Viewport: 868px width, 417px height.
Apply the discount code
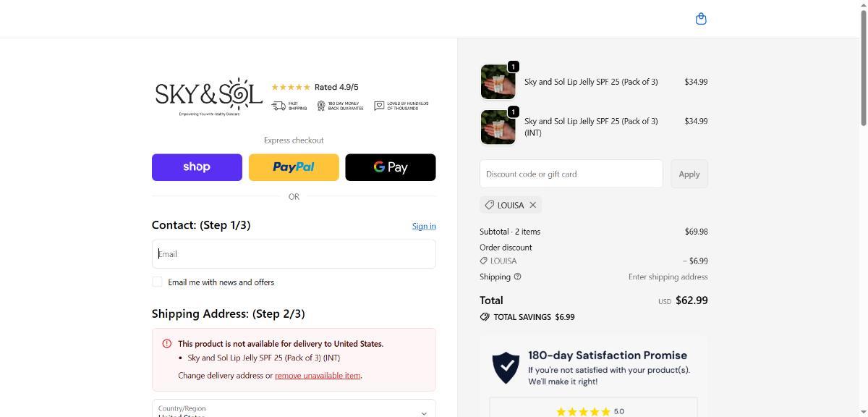pos(689,174)
